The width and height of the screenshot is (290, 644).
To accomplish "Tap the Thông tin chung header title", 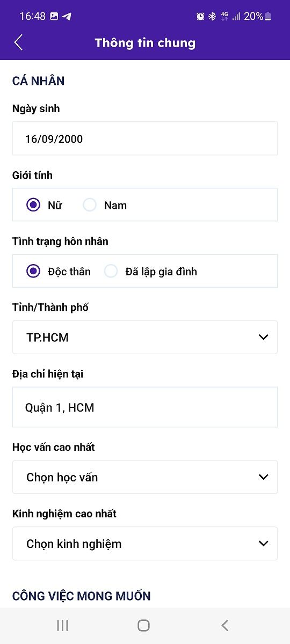I will point(145,43).
